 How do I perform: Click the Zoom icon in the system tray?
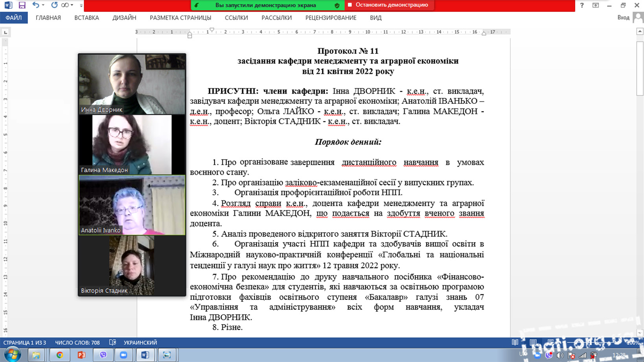pos(537,355)
